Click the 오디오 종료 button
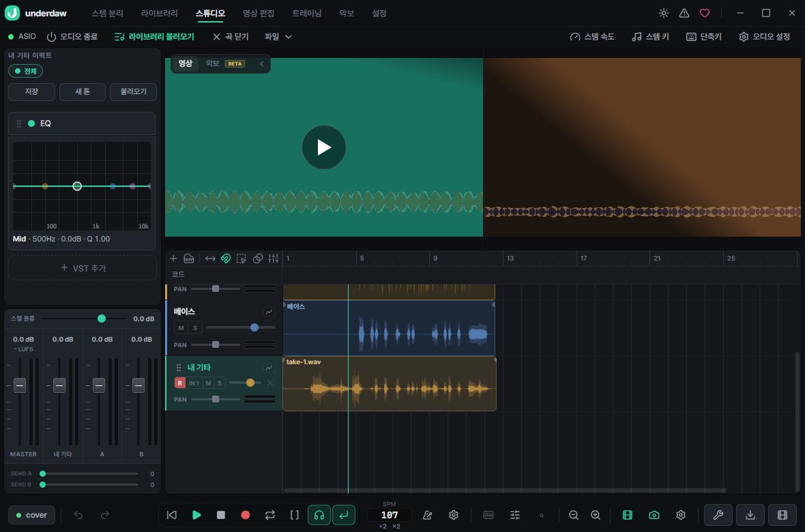The width and height of the screenshot is (805, 532). (x=72, y=36)
